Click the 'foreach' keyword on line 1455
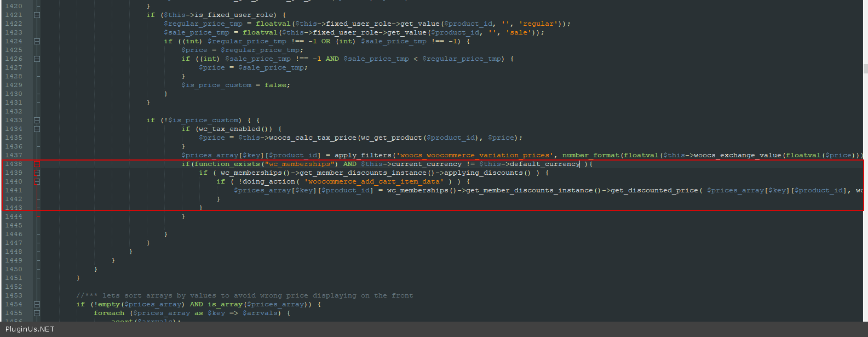Screen dimensions: 868x337 click(109, 313)
